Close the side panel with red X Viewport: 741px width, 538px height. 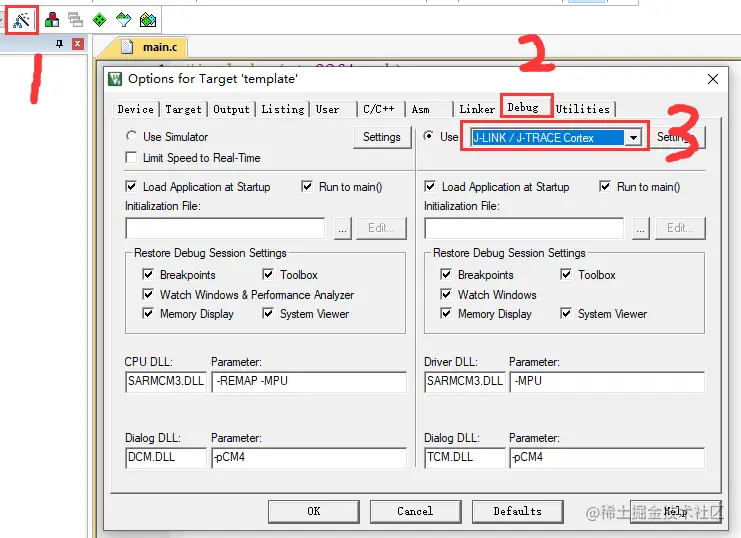(x=78, y=44)
